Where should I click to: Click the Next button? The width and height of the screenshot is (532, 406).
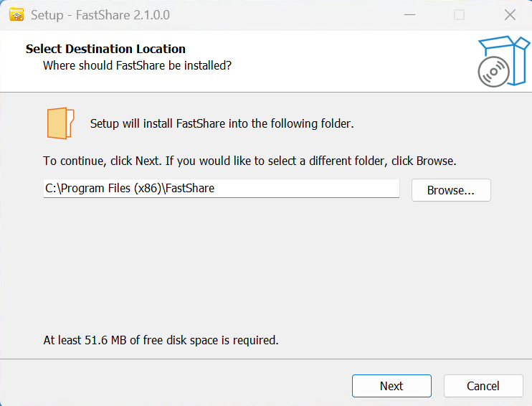click(391, 386)
